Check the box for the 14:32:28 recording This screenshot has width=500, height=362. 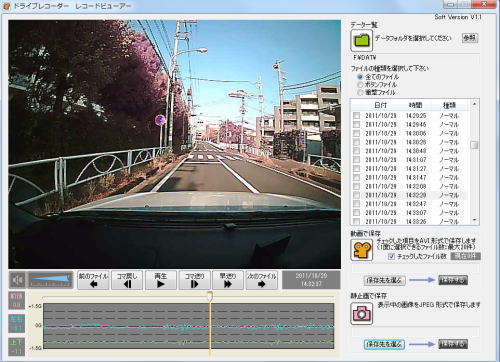click(356, 195)
